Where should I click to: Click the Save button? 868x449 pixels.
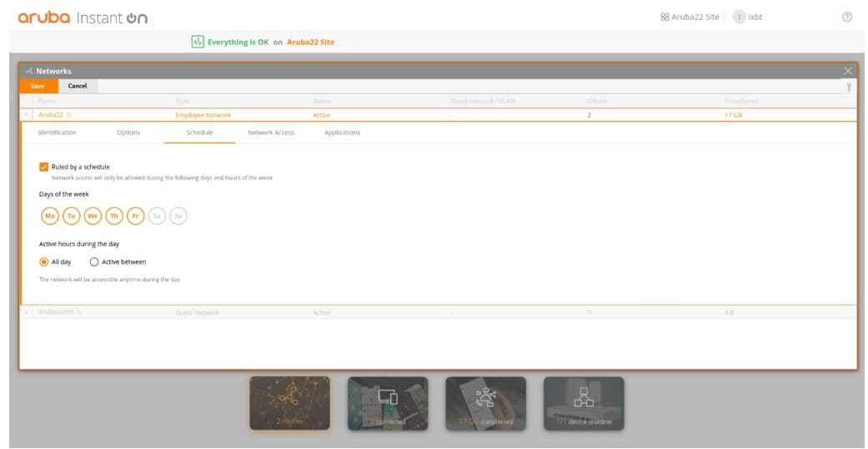[38, 86]
